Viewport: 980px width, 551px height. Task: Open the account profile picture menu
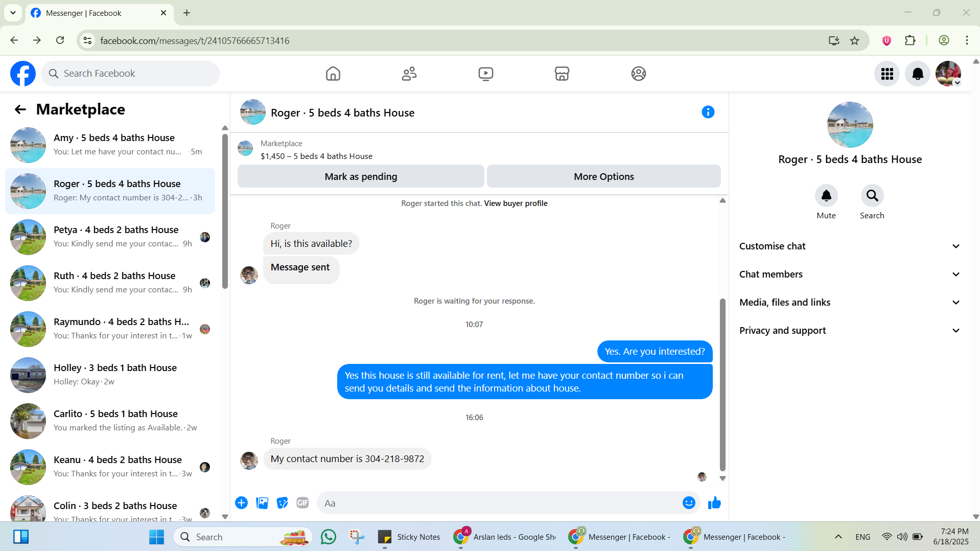[x=948, y=74]
